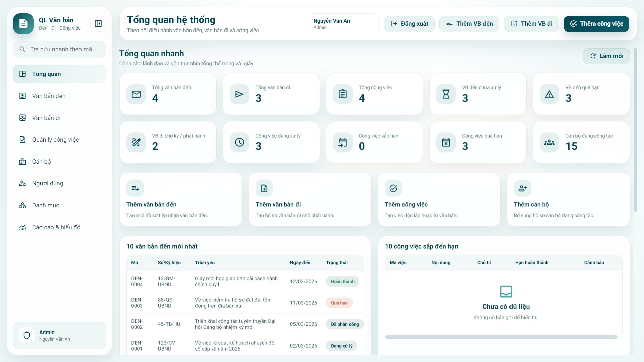The height and width of the screenshot is (362, 644).
Task: Collapse the sidebar panel toggle icon
Action: [x=98, y=24]
